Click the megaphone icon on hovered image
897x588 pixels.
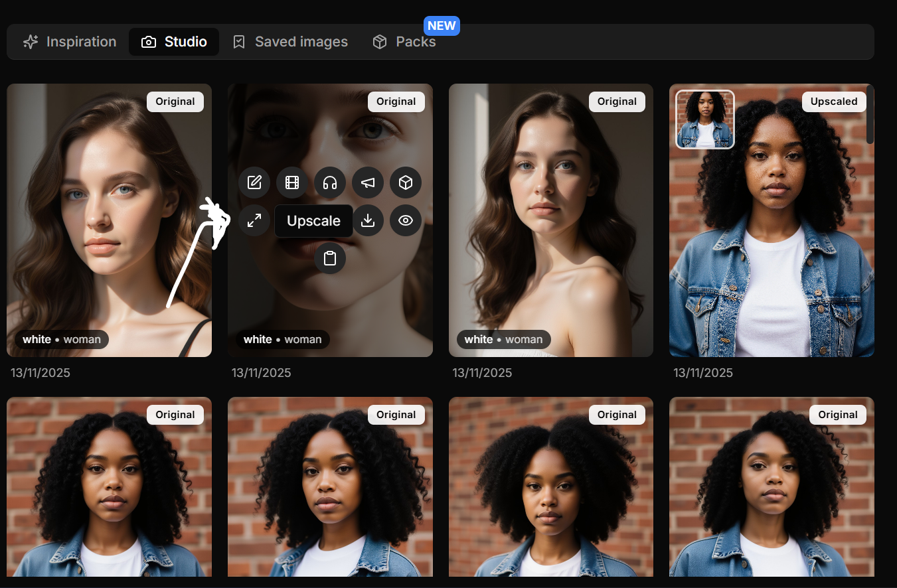click(368, 183)
